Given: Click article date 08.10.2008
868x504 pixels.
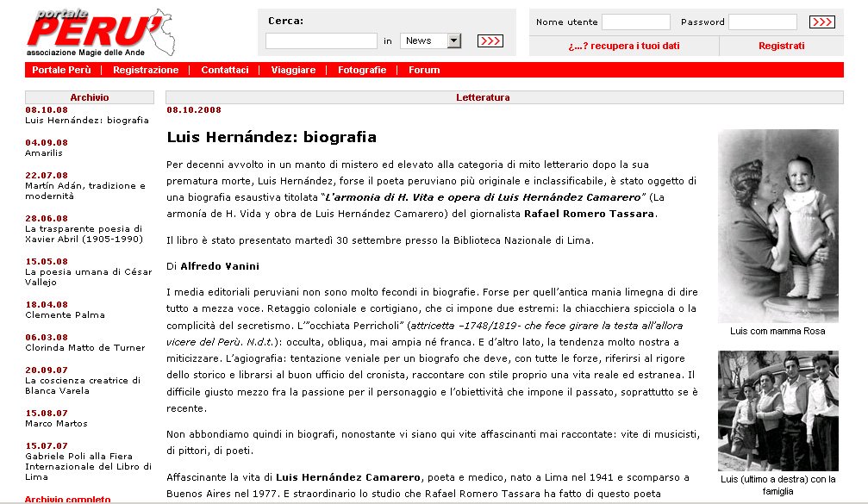Looking at the screenshot, I should click(194, 110).
